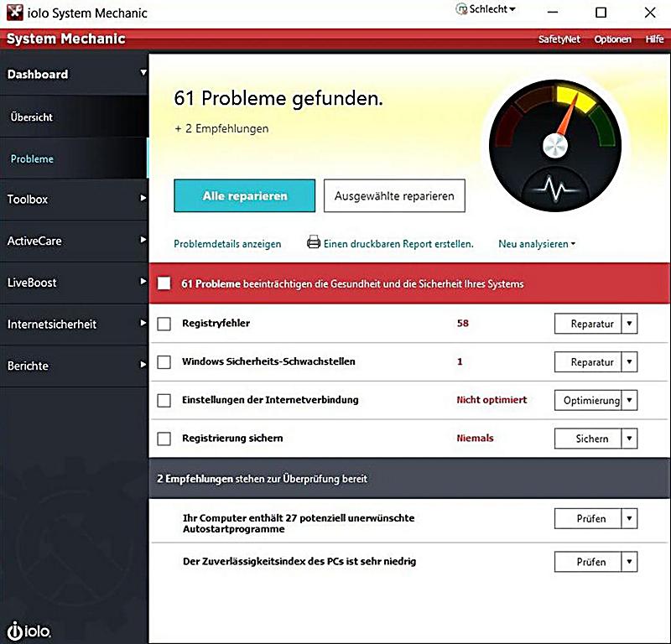Open dropdown arrow for Zuverlässigkeitsindex Prüfen
Image resolution: width=671 pixels, height=644 pixels.
tap(629, 562)
